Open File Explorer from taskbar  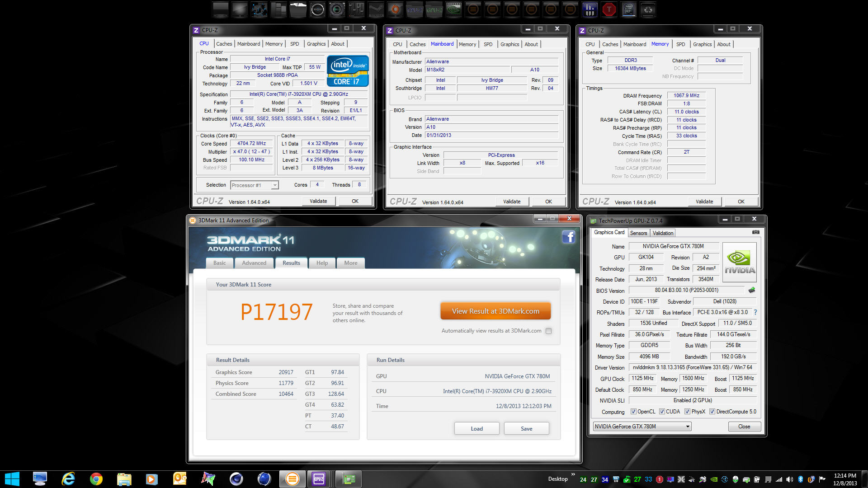point(124,479)
